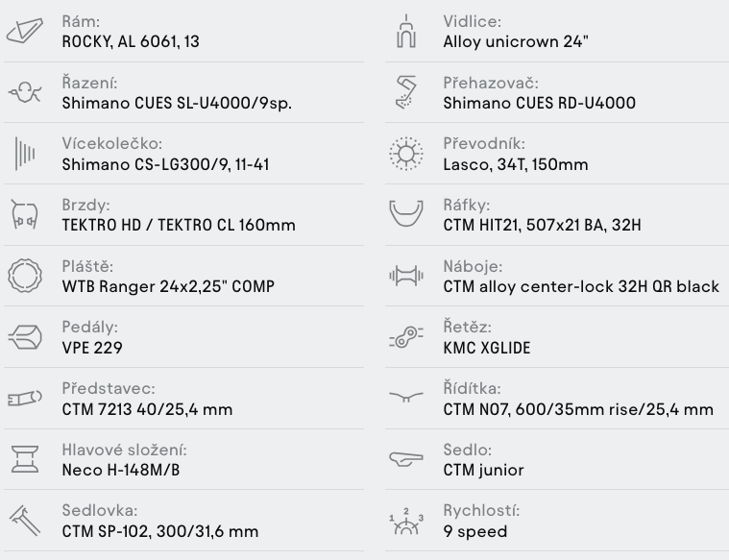The image size is (729, 560).
Task: Click the gear speed icon beside Rychlostí
Action: pos(406,521)
